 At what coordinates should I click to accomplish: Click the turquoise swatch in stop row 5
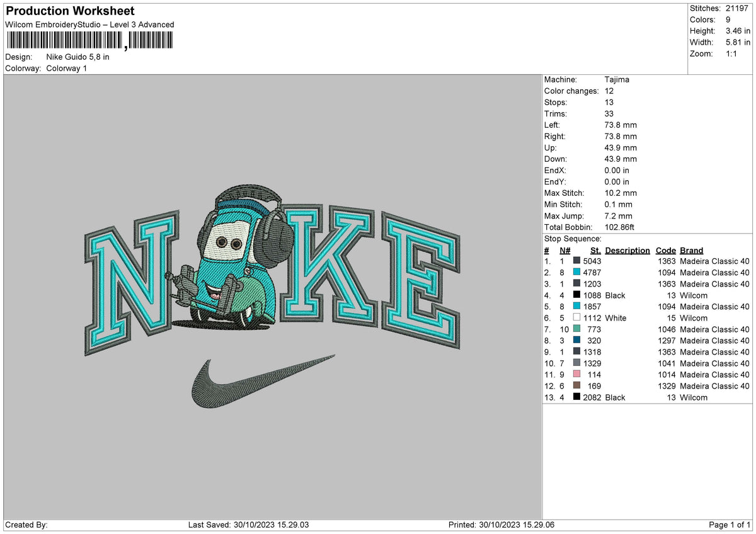coord(576,306)
